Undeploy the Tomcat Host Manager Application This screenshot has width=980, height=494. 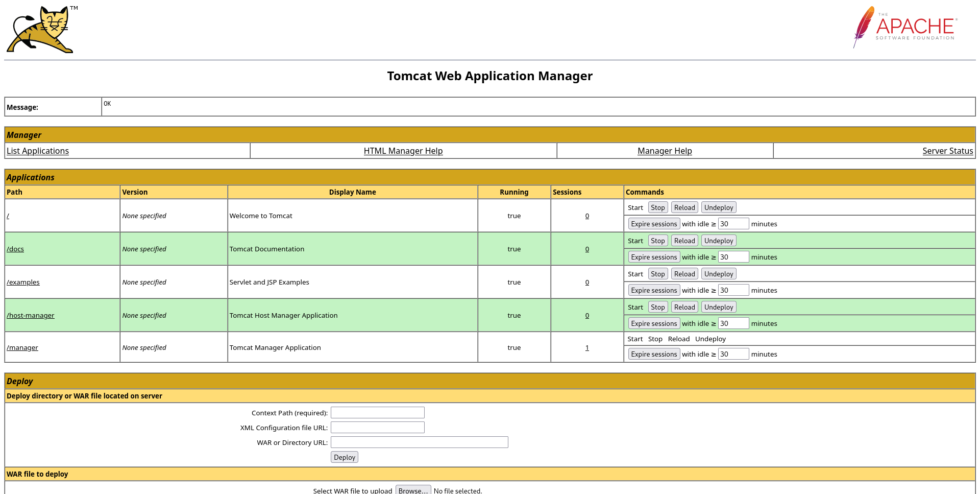tap(719, 307)
